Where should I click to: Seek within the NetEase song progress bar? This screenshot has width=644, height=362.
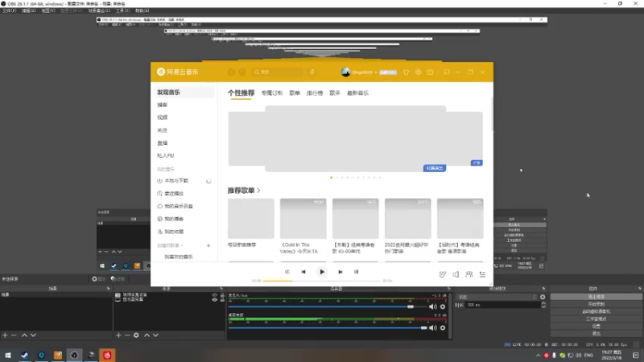click(x=321, y=281)
